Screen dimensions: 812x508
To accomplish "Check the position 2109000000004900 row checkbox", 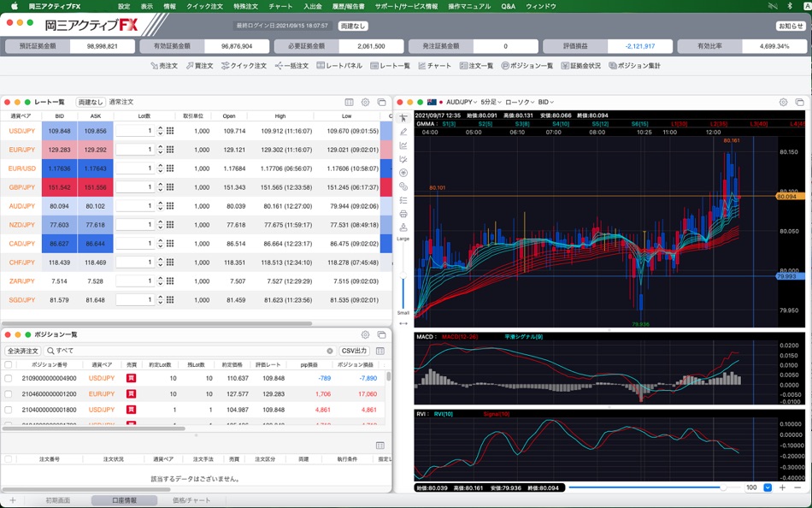I will tap(9, 378).
